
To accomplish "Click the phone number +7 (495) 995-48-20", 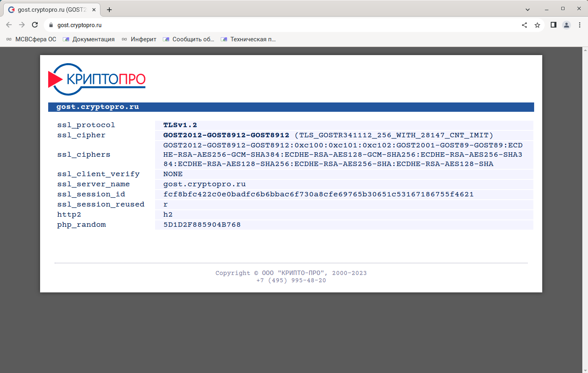I will click(x=291, y=280).
